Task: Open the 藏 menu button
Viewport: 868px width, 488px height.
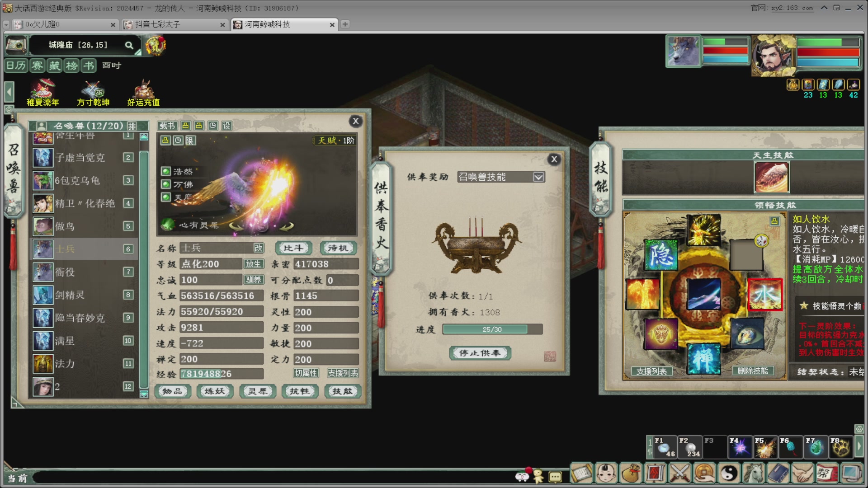Action: (x=55, y=66)
